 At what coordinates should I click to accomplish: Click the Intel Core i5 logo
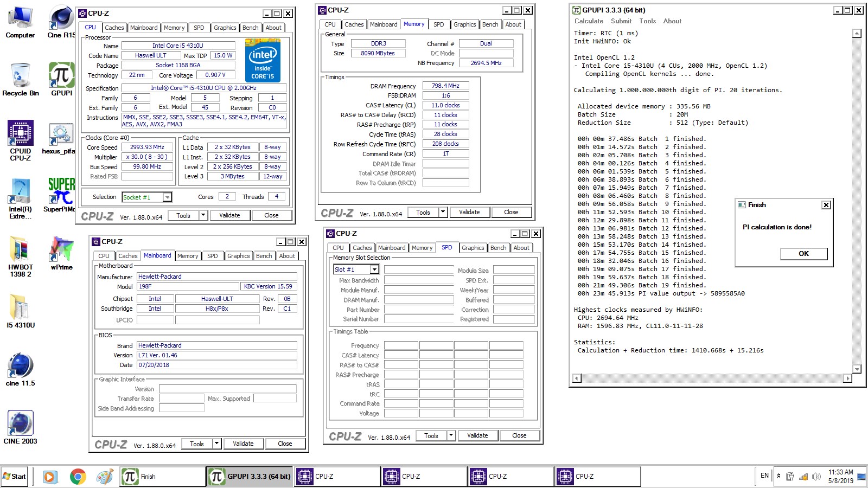click(263, 60)
